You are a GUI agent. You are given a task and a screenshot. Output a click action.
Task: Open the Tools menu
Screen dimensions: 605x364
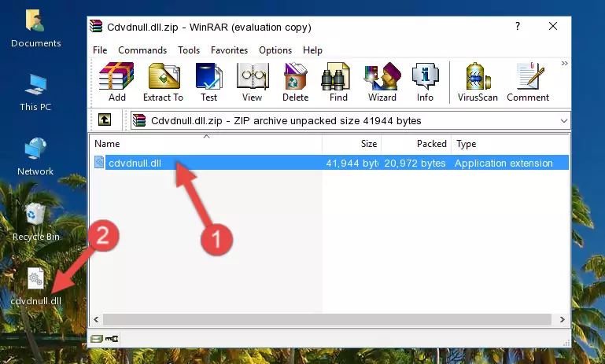click(189, 50)
